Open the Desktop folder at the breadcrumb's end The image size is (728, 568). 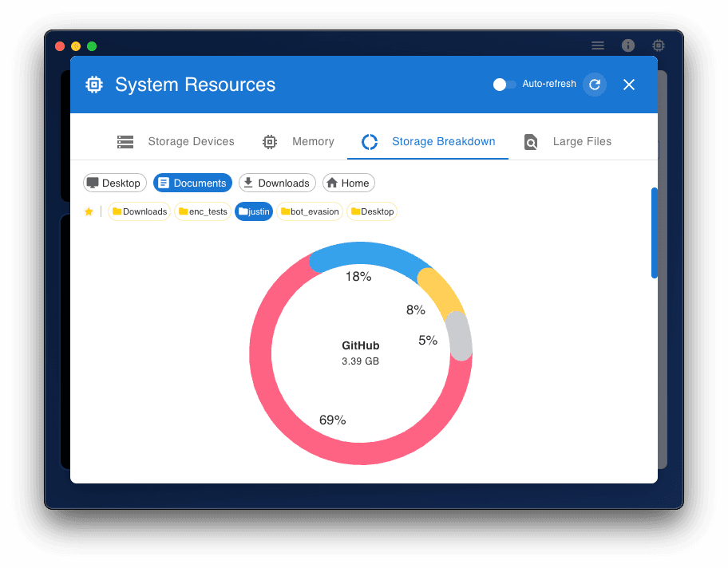(x=372, y=211)
